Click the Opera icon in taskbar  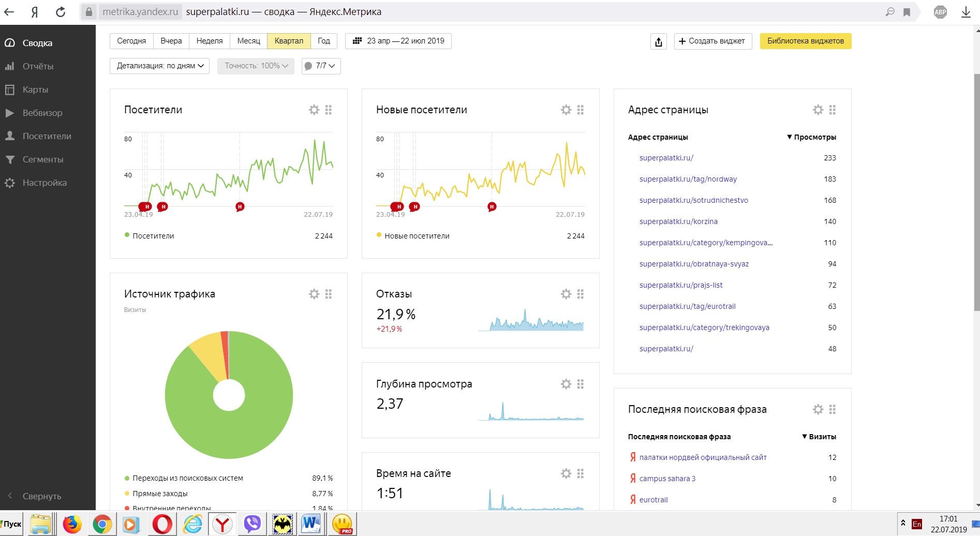point(162,524)
